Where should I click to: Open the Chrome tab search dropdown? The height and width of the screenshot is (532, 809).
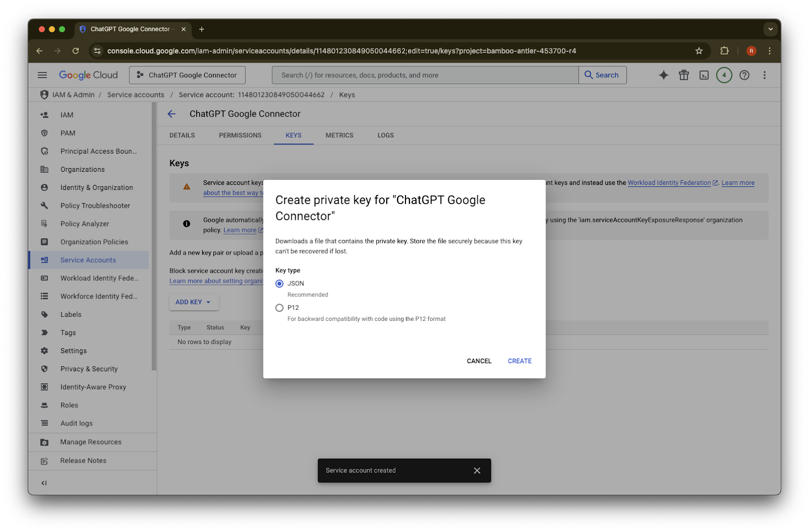coord(771,29)
